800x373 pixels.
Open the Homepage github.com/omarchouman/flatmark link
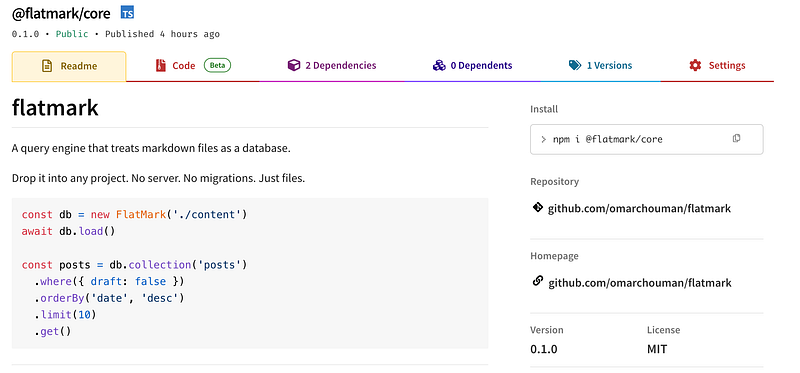(x=640, y=283)
